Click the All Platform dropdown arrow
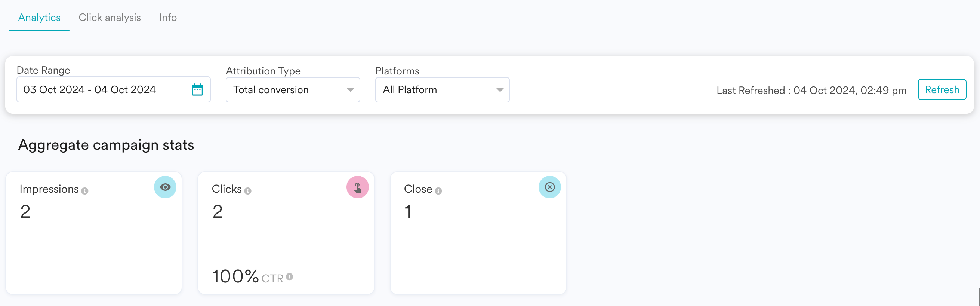This screenshot has height=306, width=980. (500, 90)
